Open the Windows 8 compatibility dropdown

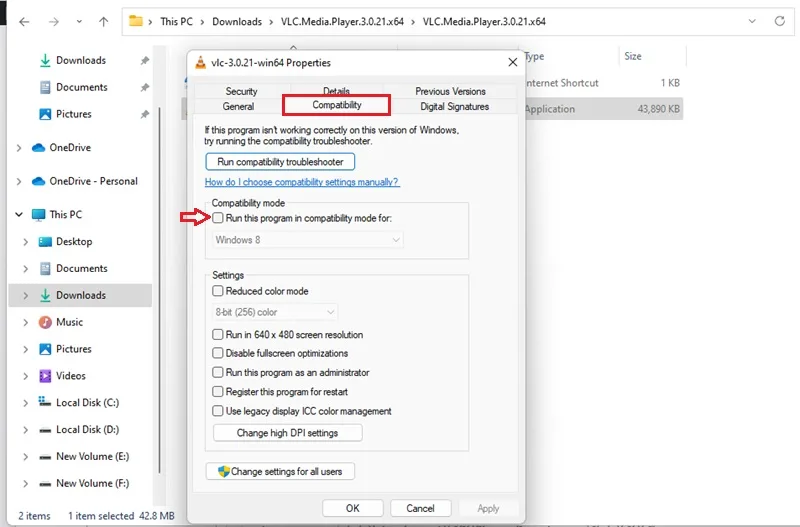point(308,240)
